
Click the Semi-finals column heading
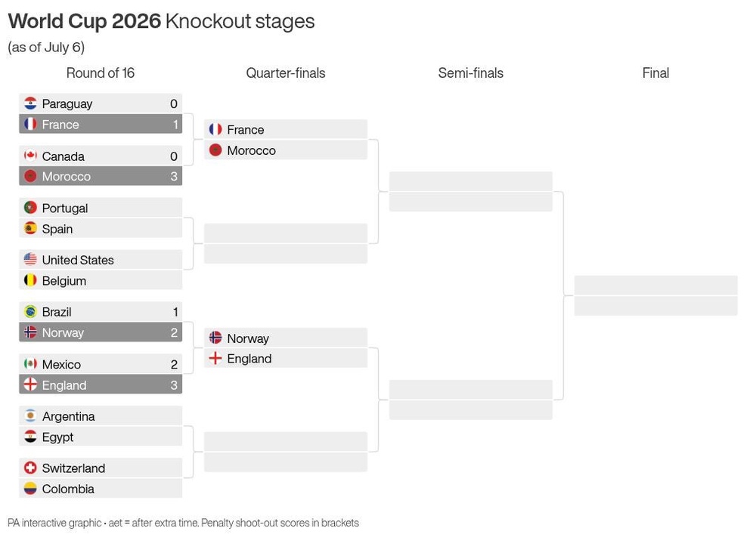pyautogui.click(x=470, y=73)
